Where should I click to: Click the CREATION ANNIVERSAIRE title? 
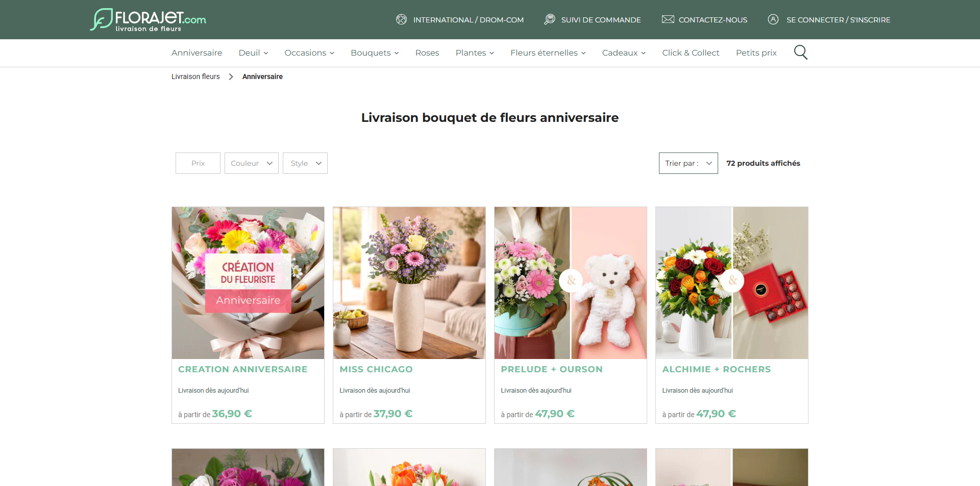[243, 369]
